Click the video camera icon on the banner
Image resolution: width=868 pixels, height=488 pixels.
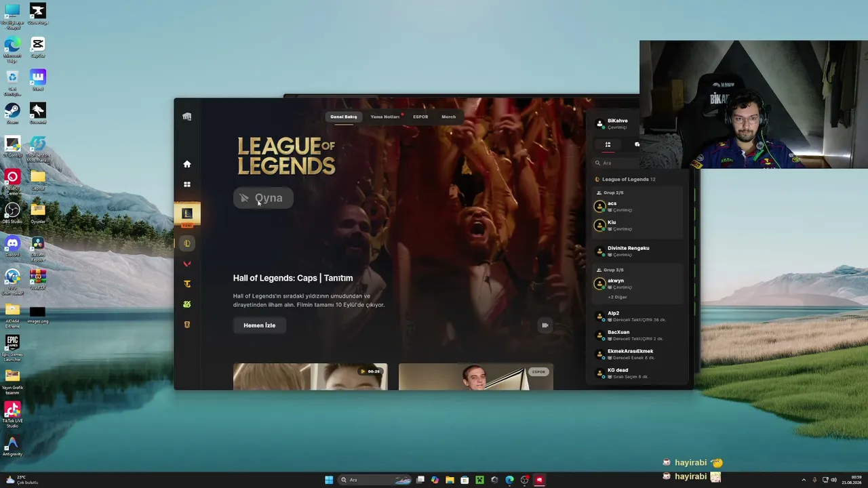[x=545, y=325]
